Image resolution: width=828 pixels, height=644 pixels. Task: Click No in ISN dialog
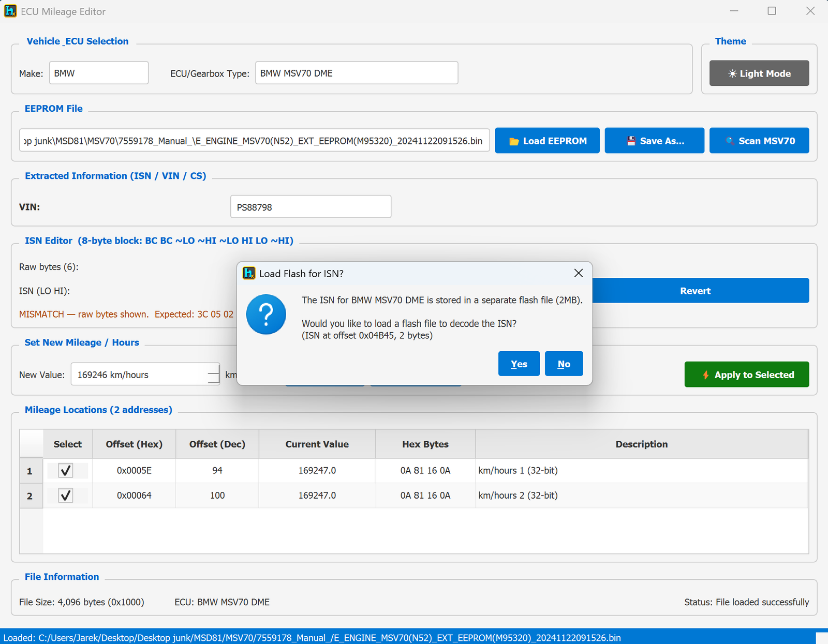coord(564,364)
